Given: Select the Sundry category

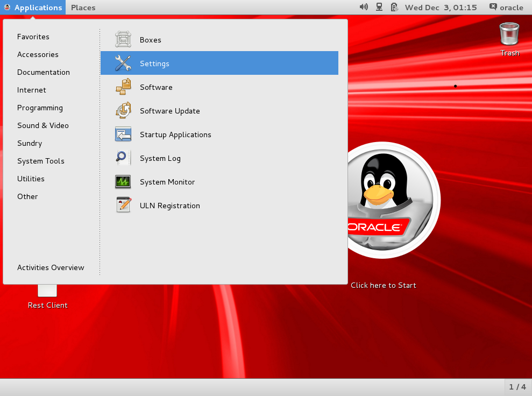Looking at the screenshot, I should click(30, 143).
